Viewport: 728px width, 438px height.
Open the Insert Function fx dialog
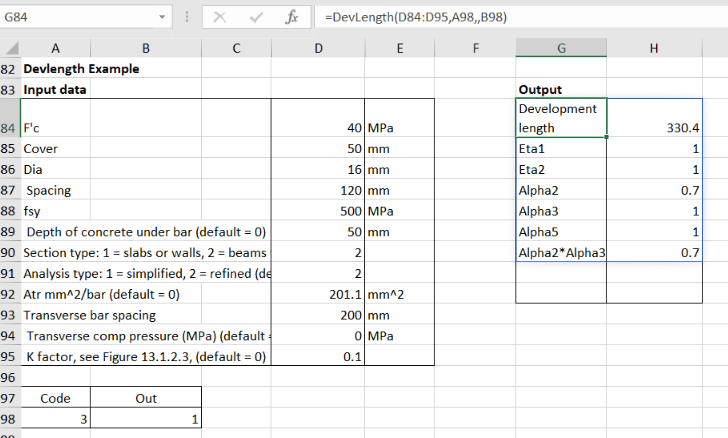[x=291, y=18]
